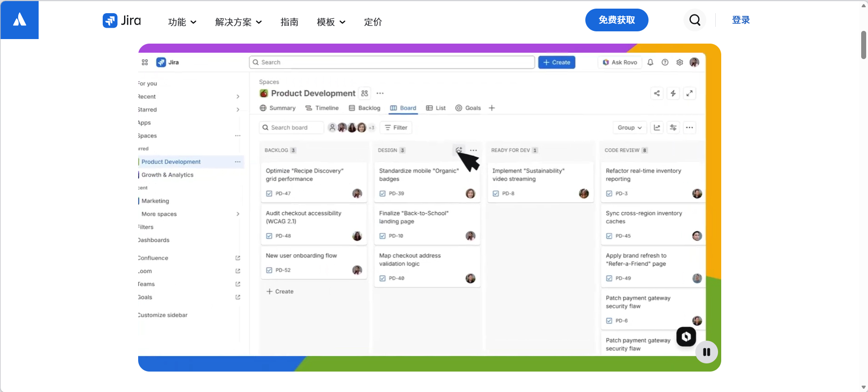Screen dimensions: 868x392
Task: Switch to the List tab
Action: 436,108
